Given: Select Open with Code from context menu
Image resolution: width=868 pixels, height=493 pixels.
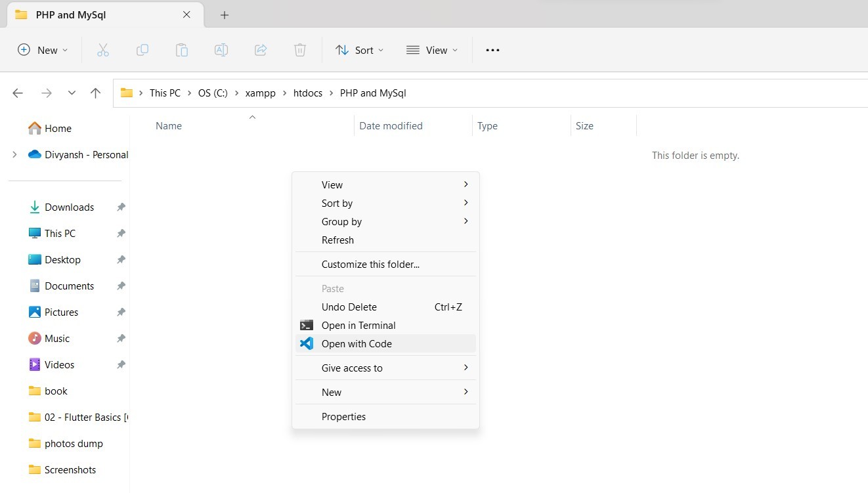Looking at the screenshot, I should 357,343.
